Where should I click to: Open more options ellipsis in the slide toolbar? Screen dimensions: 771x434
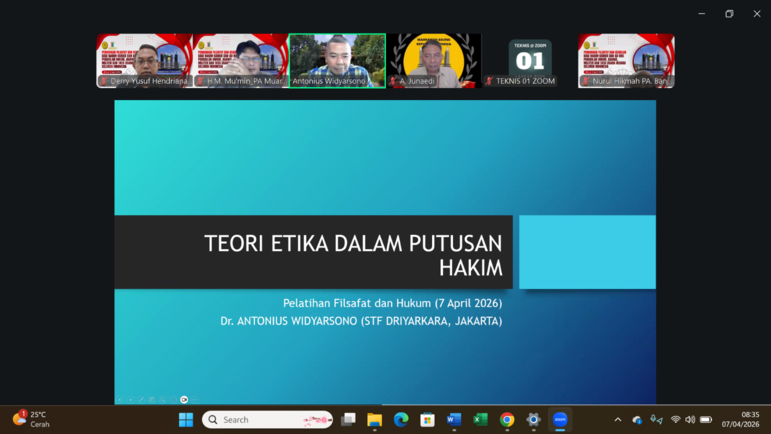[x=195, y=400]
